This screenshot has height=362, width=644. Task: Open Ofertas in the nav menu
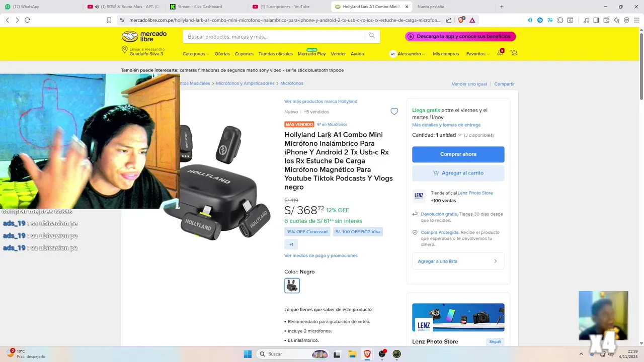click(x=222, y=54)
